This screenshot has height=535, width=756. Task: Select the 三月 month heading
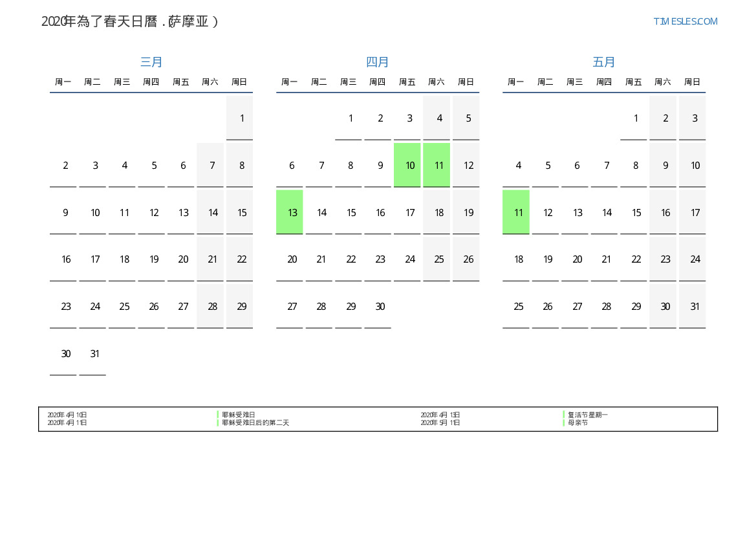pos(151,61)
